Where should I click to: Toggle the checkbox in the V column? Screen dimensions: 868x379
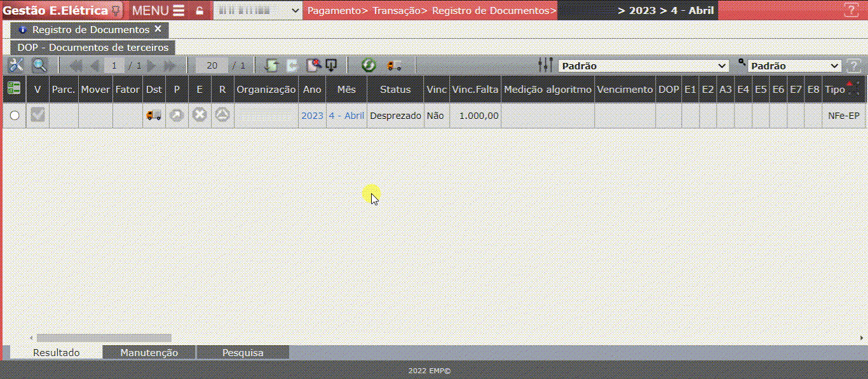37,115
